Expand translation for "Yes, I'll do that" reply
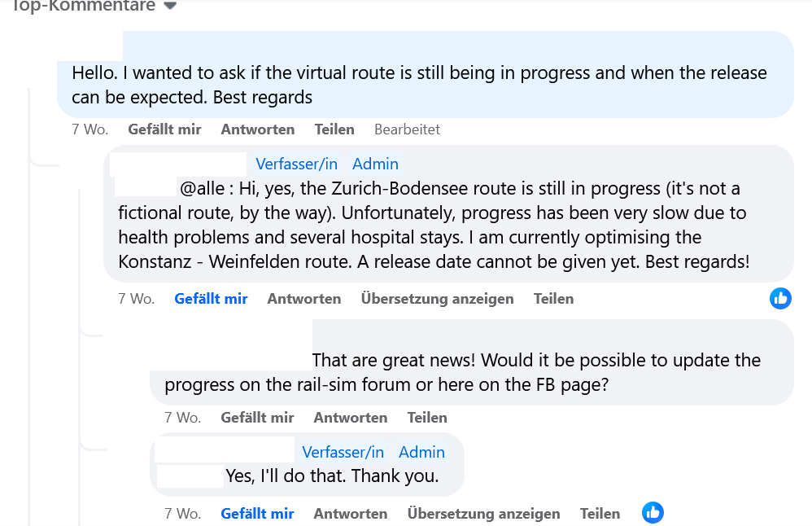This screenshot has height=526, width=812. tap(483, 514)
